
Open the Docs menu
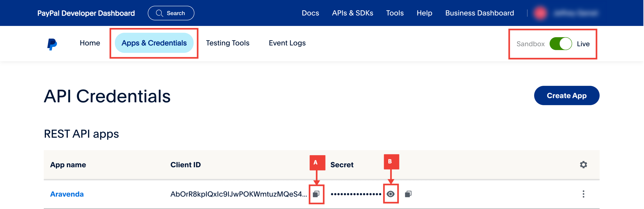(x=310, y=13)
